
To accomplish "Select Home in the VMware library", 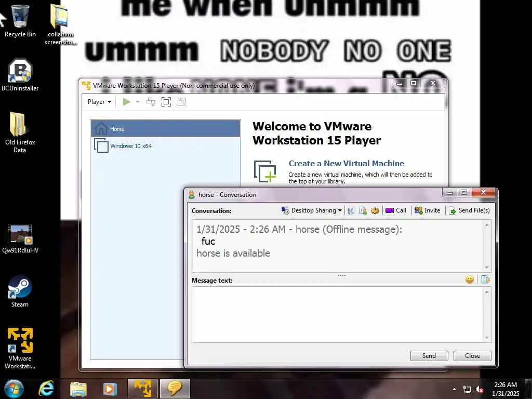I will click(166, 129).
